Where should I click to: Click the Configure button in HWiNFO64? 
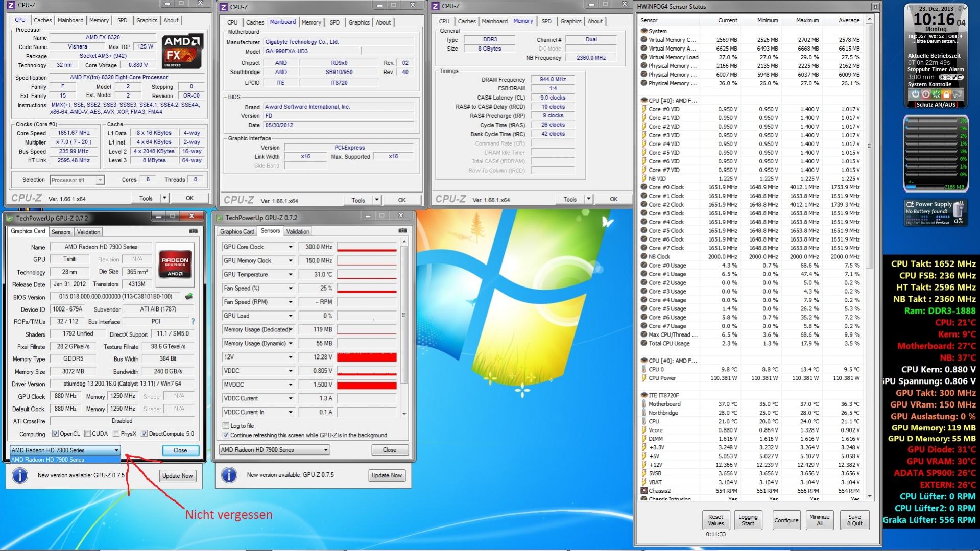pos(786,520)
